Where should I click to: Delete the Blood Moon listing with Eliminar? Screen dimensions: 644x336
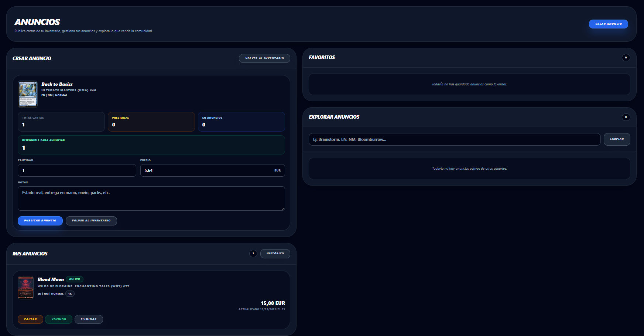[89, 319]
